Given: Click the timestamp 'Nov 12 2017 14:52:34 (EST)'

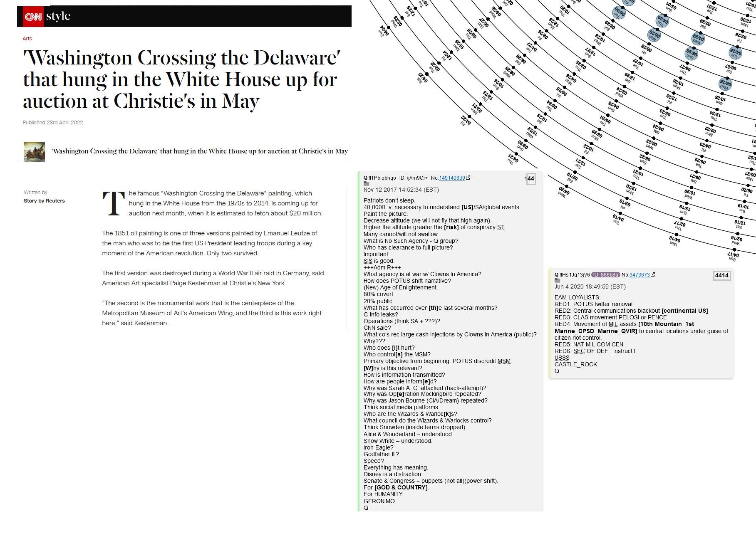Looking at the screenshot, I should pos(401,190).
